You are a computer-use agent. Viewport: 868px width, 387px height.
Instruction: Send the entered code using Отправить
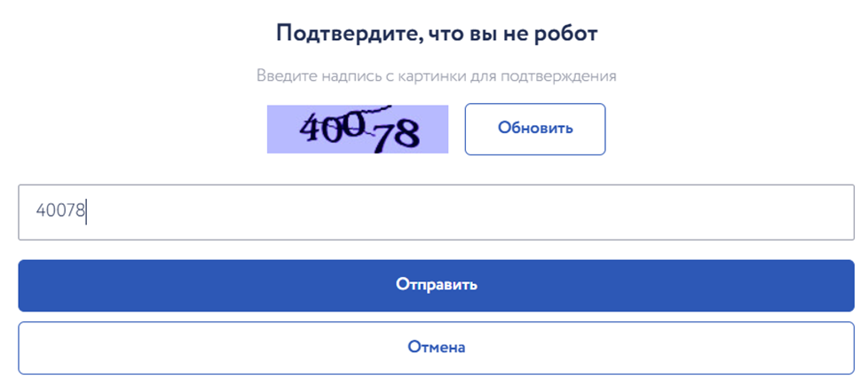click(436, 285)
